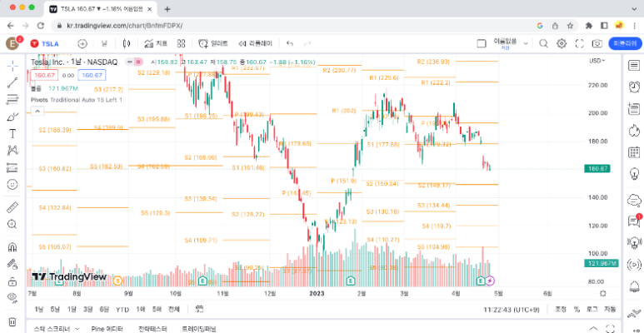Select the 전체 time range
644x333 pixels.
(174, 309)
